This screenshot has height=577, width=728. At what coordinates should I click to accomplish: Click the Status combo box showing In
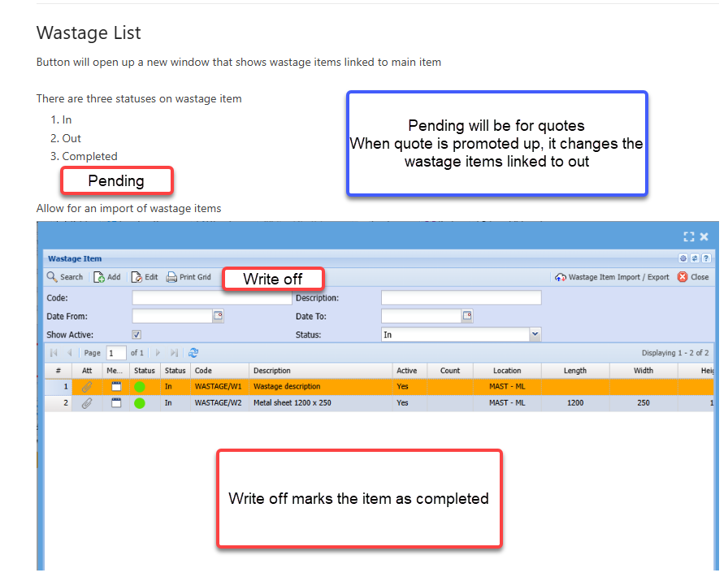tap(461, 335)
